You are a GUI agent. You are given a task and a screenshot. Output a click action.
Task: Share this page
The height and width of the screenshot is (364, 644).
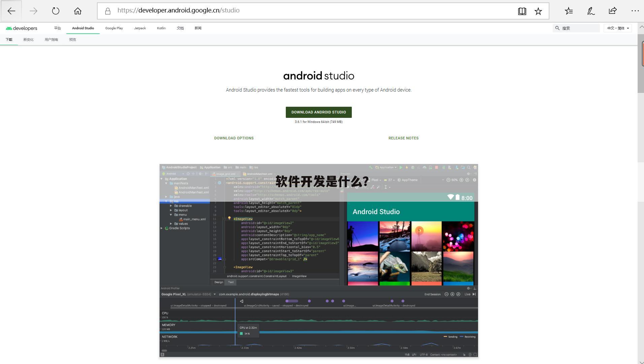[x=613, y=11]
